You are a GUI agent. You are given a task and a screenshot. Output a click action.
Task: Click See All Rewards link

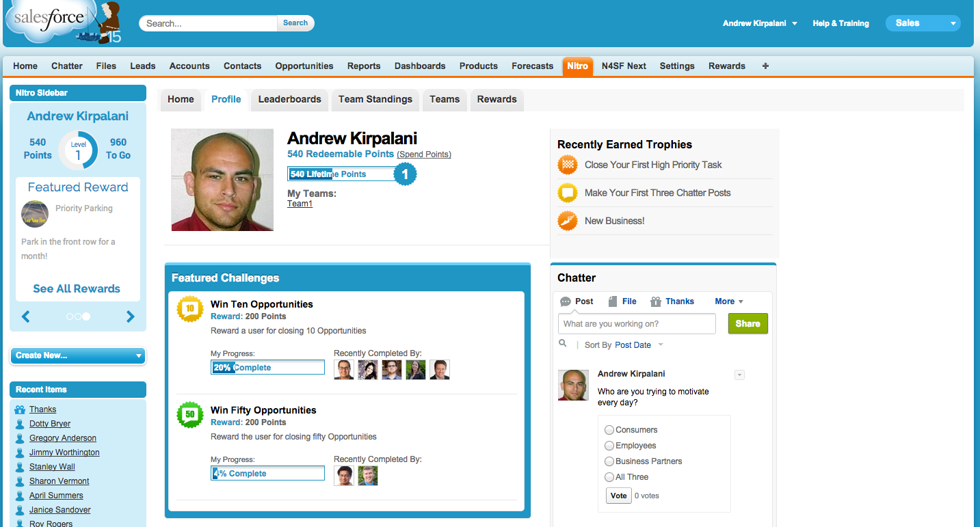77,288
